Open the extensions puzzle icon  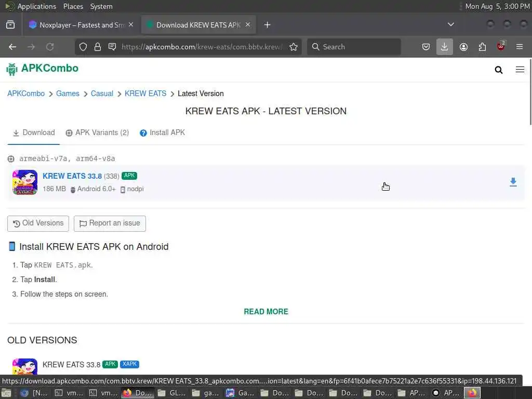pyautogui.click(x=482, y=47)
